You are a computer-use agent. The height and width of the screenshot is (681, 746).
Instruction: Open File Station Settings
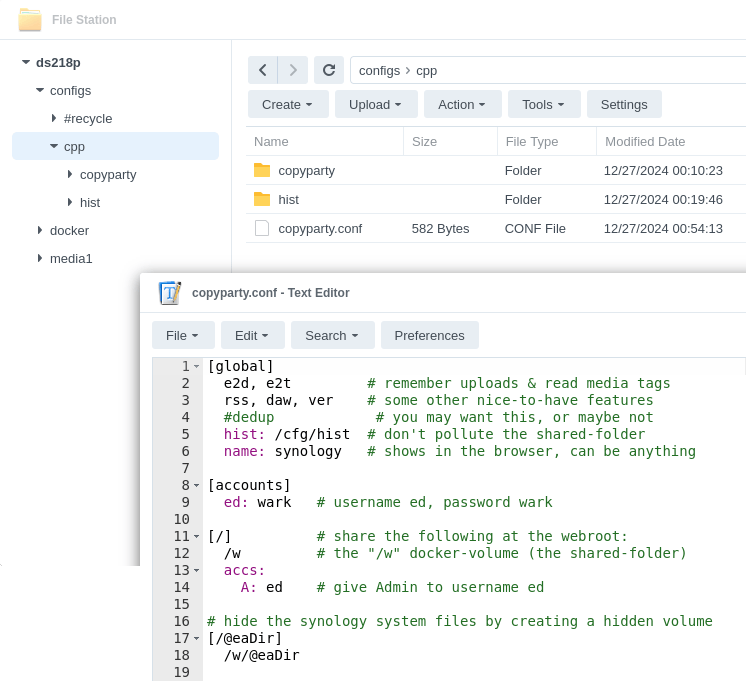pyautogui.click(x=624, y=104)
